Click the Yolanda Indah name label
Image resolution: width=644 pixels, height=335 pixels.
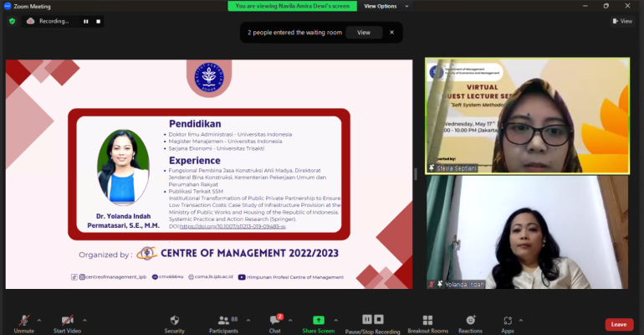pos(464,284)
